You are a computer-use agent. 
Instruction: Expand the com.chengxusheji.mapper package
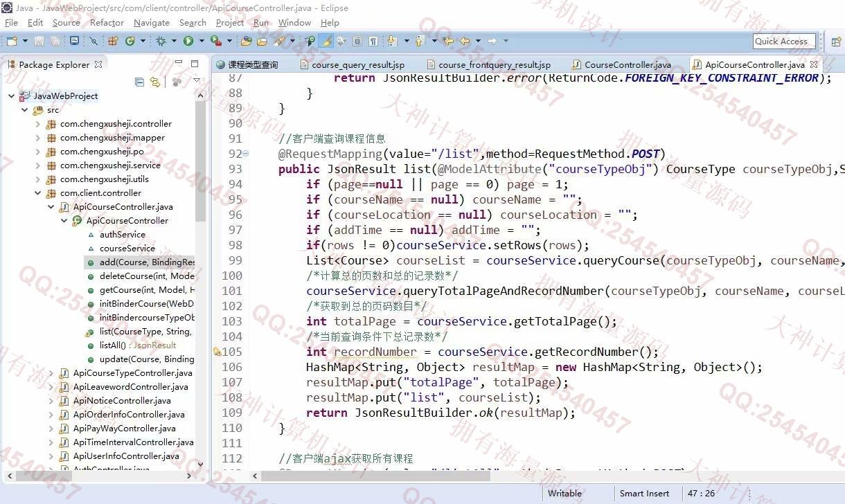(x=38, y=138)
